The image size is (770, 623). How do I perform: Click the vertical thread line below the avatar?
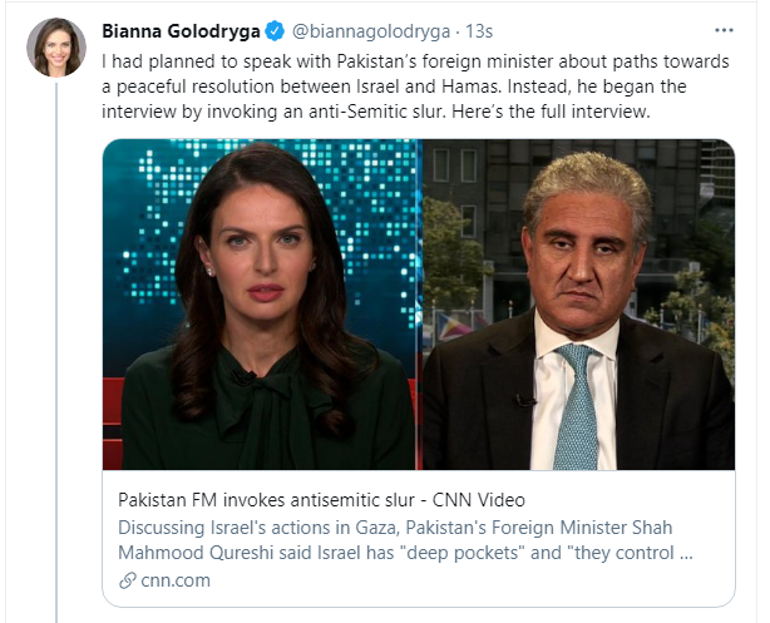[56, 350]
